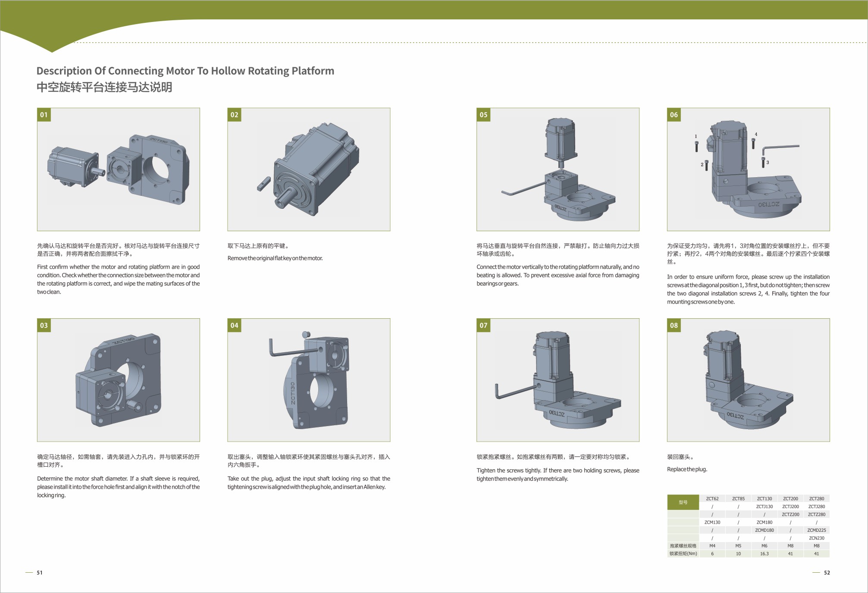Click the Chinese text 取下马达上原有的平键
The width and height of the screenshot is (868, 593).
(258, 246)
